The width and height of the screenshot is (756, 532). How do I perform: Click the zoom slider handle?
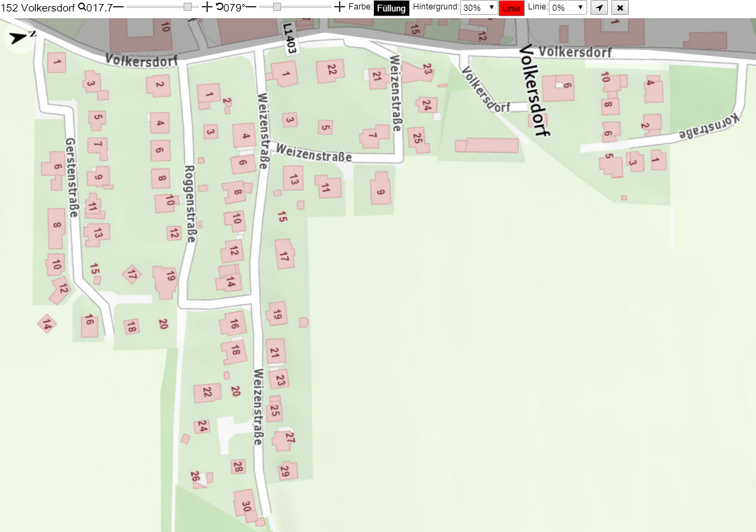188,7
